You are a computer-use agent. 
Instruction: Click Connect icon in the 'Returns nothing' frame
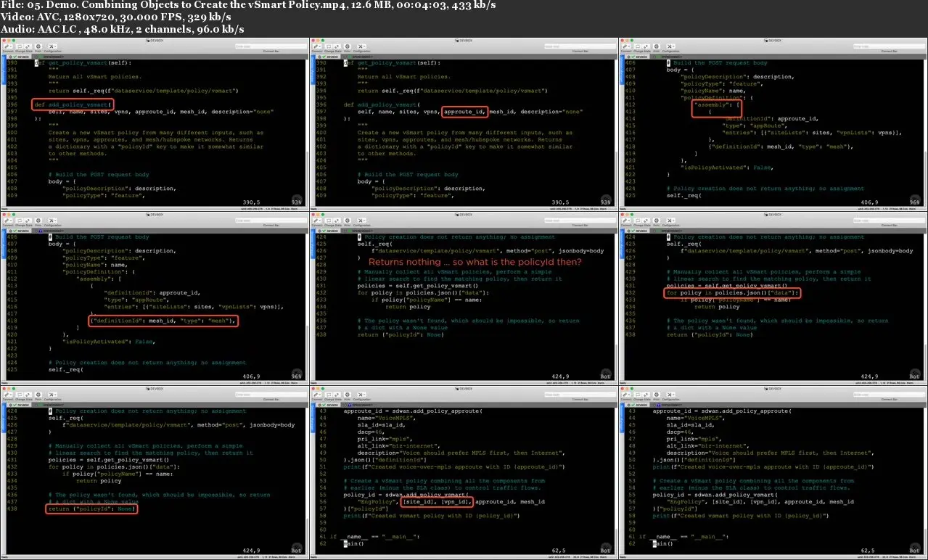click(x=316, y=222)
